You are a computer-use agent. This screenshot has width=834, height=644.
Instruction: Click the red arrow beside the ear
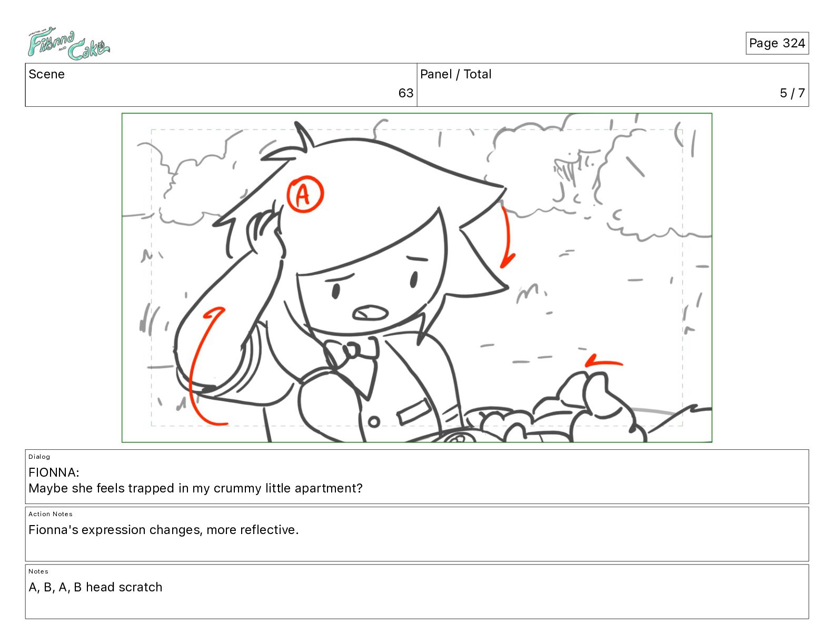point(508,237)
